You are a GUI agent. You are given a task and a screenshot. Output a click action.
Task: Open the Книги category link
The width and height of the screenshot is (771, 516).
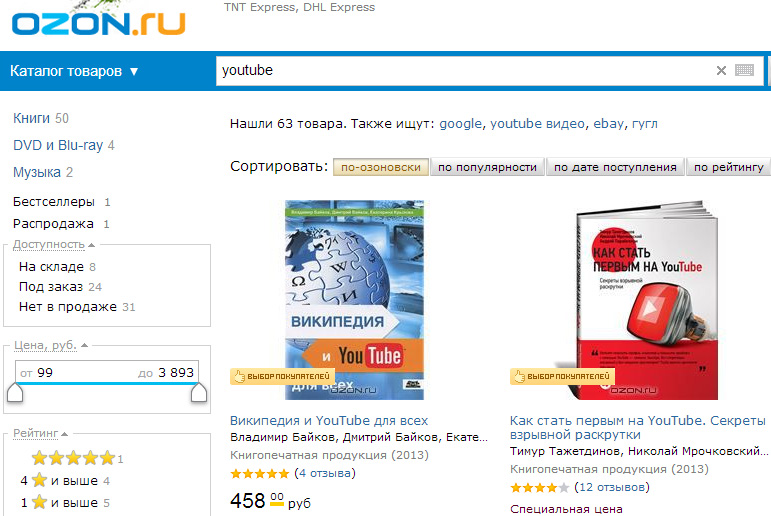point(31,119)
